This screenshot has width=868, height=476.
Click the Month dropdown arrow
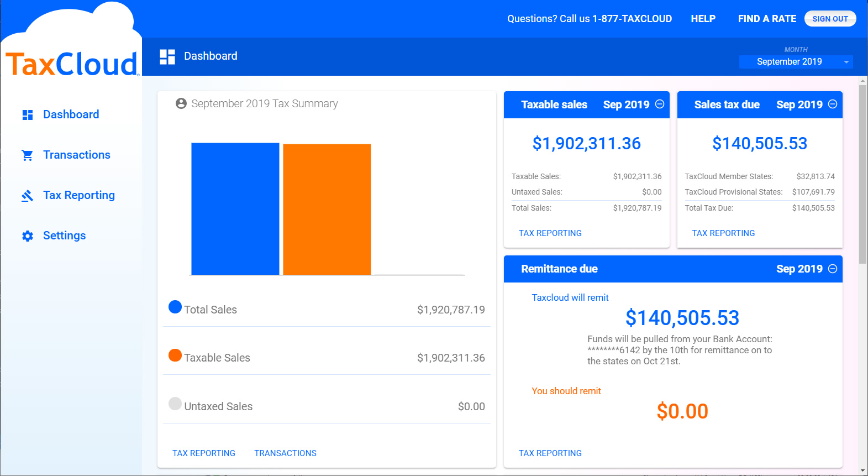[x=846, y=62]
